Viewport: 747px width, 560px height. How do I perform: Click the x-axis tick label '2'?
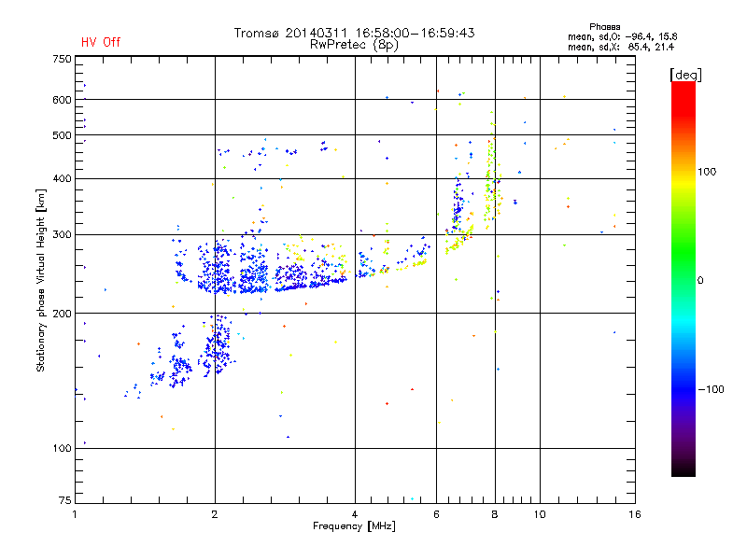point(215,514)
